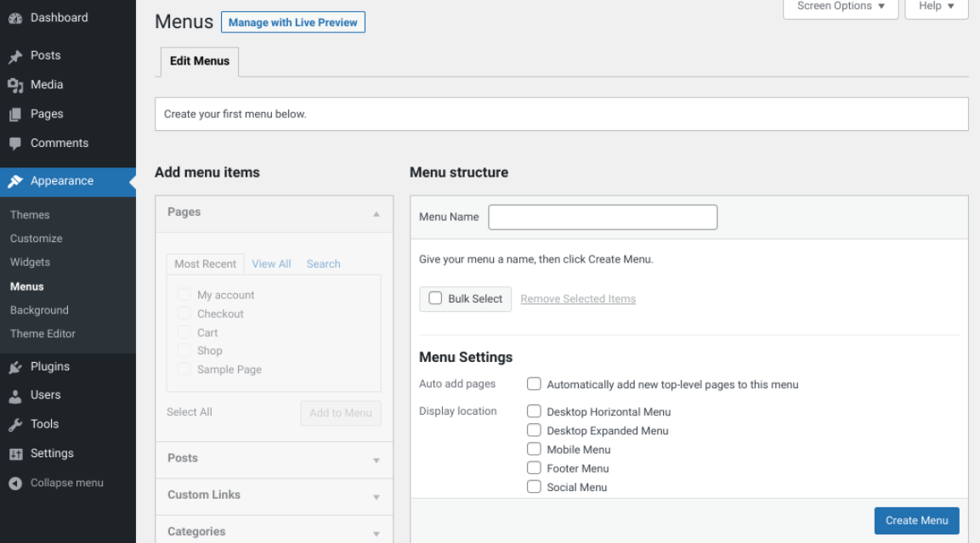Tick the Checkout page checkbox
Screen dimensions: 980x543
[184, 313]
